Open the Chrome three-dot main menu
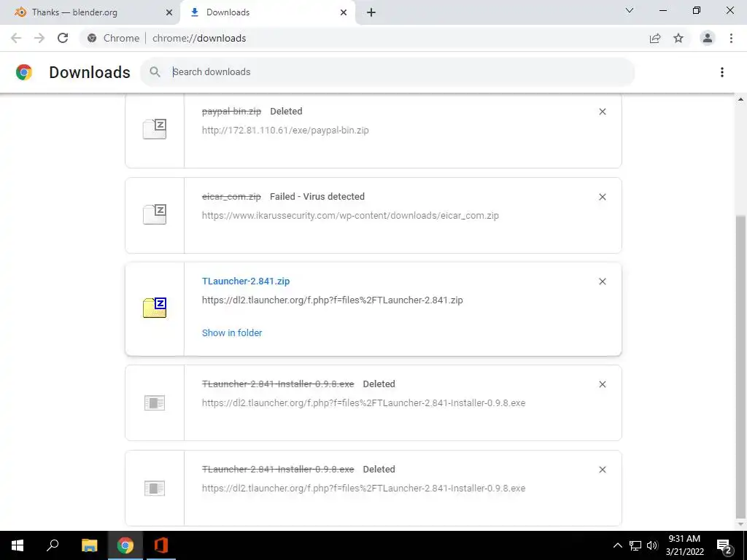This screenshot has height=560, width=747. [x=731, y=38]
